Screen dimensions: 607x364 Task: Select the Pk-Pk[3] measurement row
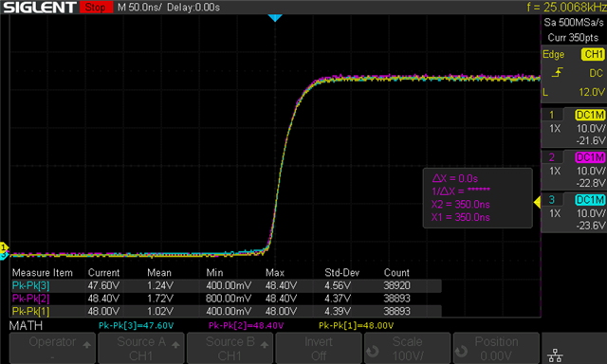[x=227, y=285]
